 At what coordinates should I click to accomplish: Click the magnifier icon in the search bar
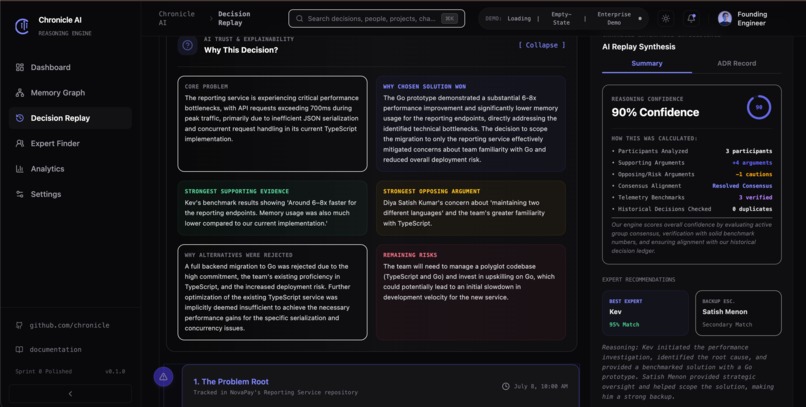(x=299, y=18)
